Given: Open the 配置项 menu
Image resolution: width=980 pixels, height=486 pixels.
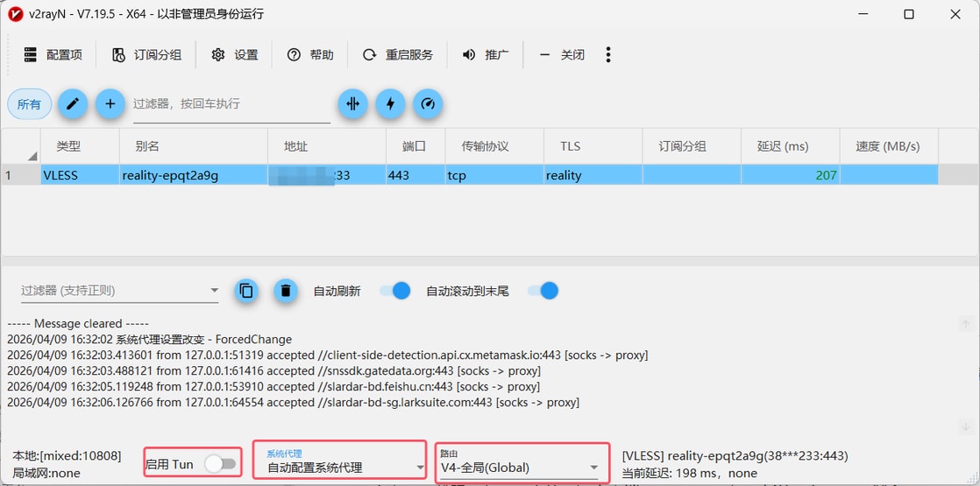Looking at the screenshot, I should pos(53,54).
